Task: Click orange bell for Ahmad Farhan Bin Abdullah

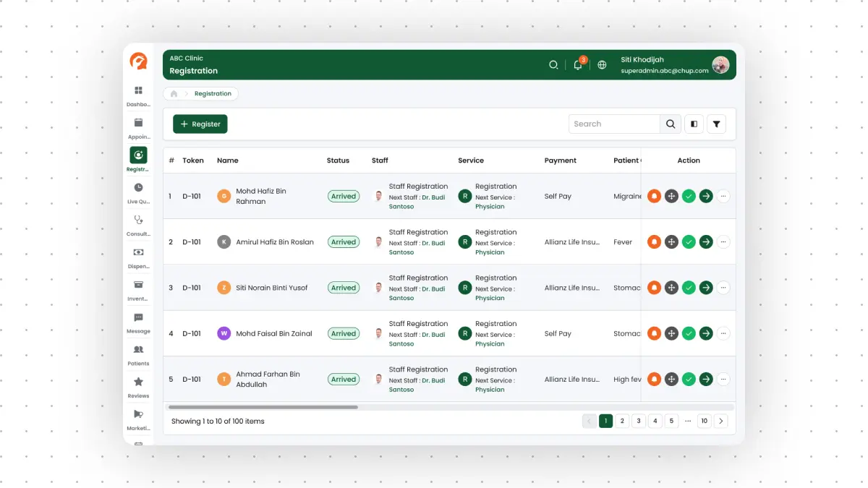Action: point(654,379)
